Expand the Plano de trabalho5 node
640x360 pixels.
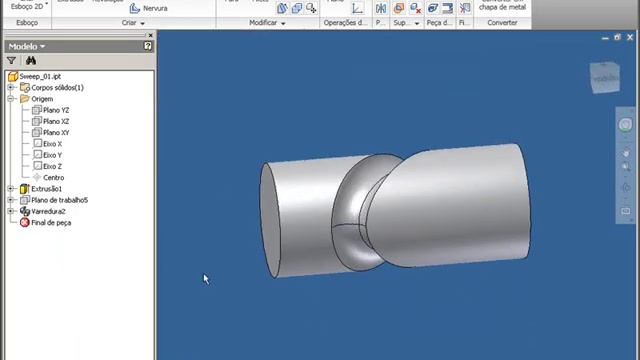pos(11,200)
